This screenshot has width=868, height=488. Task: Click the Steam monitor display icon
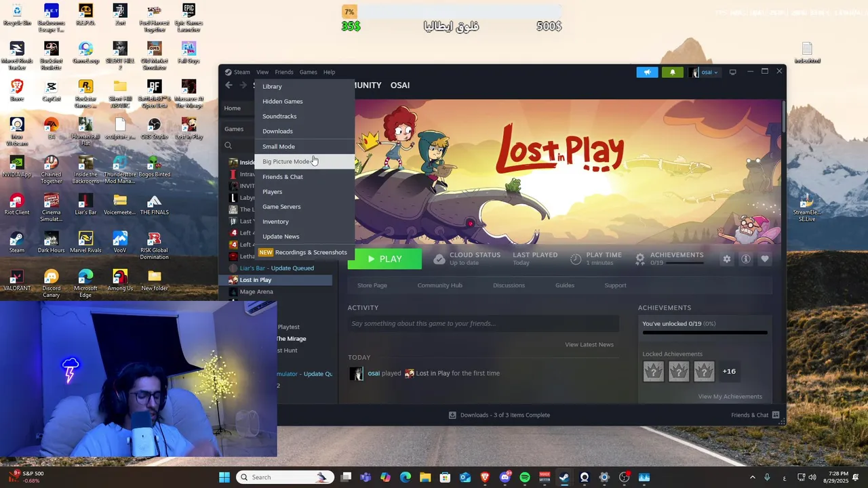point(732,72)
